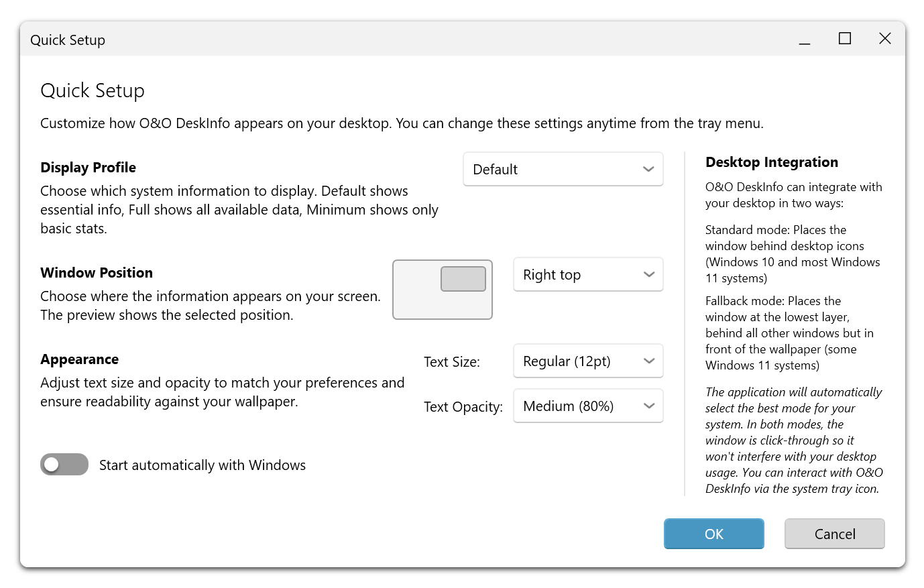Click the chevron arrow beside Medium (80%)
The image size is (924, 588).
649,406
